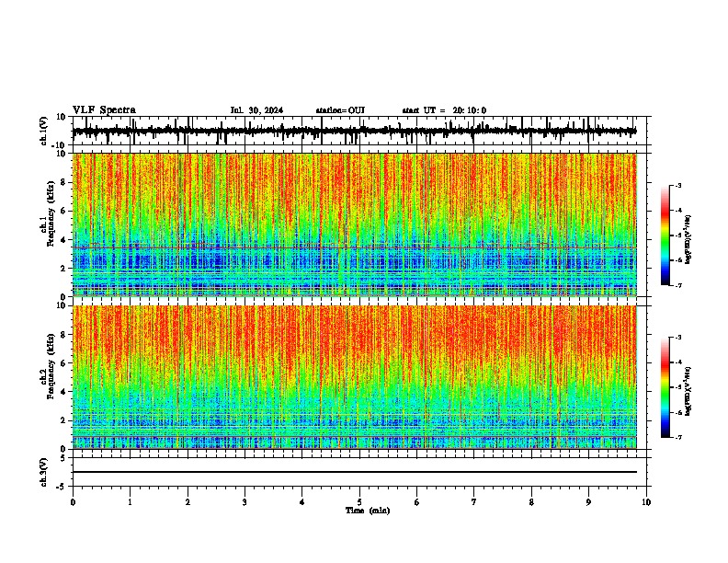This screenshot has width=728, height=563.
Task: Click the "VLF Spectra" plot title
Action: pyautogui.click(x=104, y=110)
